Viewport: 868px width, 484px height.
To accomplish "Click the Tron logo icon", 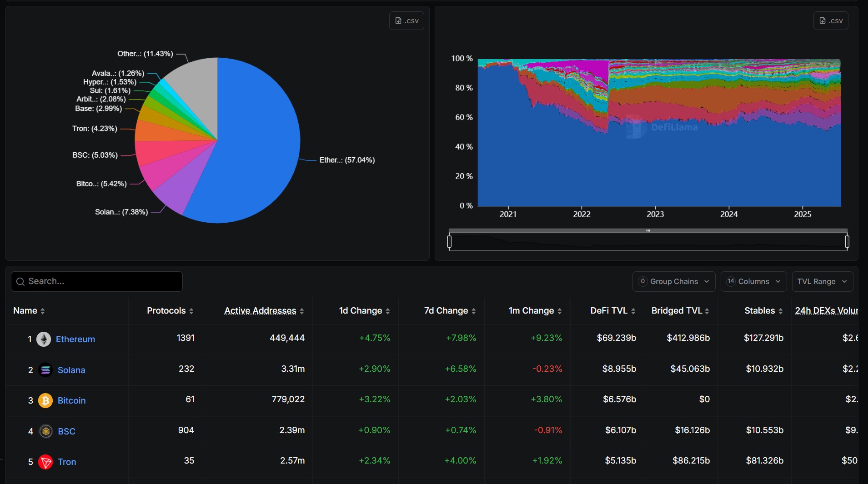I will (x=45, y=462).
